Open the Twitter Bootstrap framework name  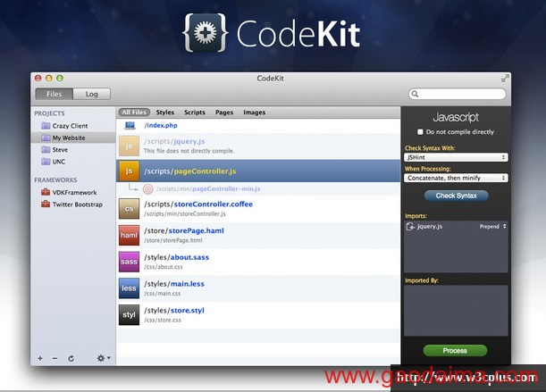click(78, 204)
